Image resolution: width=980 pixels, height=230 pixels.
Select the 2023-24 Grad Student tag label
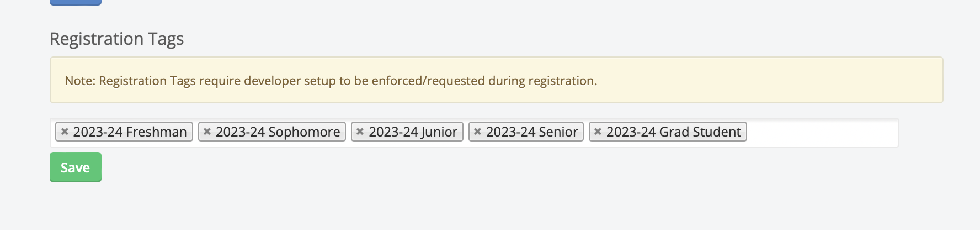[x=673, y=132]
